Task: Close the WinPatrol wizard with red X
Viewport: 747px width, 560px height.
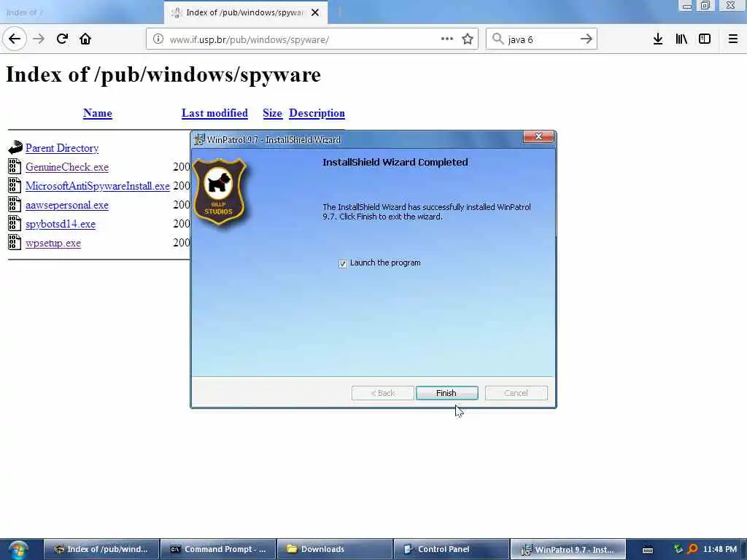Action: 538,136
